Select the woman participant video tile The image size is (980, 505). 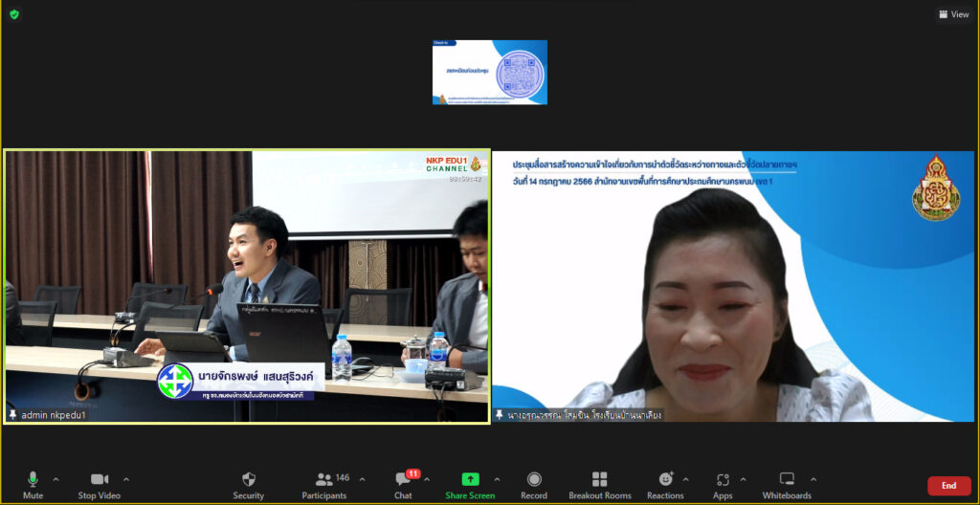pos(733,286)
